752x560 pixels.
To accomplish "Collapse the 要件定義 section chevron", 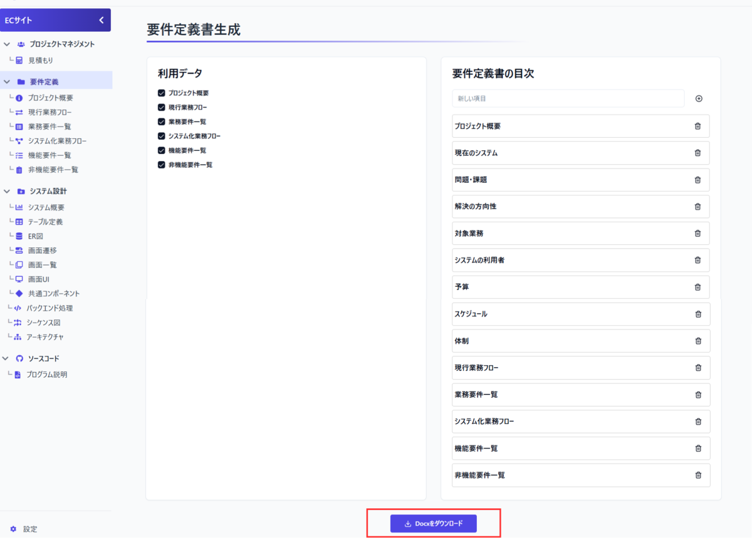I will (x=6, y=82).
